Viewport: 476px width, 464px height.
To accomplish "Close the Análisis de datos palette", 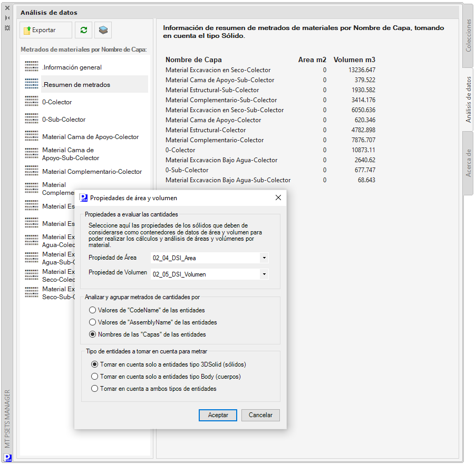I will [x=7, y=8].
